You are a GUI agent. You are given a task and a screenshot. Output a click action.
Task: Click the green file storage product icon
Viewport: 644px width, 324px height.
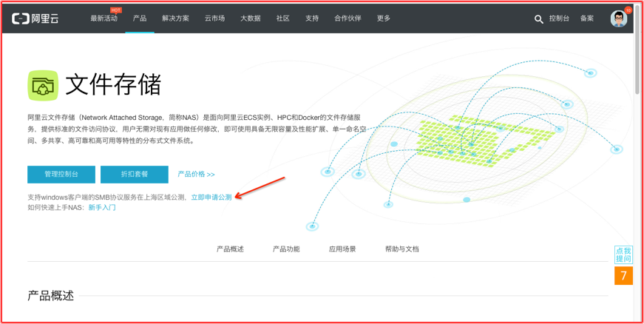[x=43, y=85]
